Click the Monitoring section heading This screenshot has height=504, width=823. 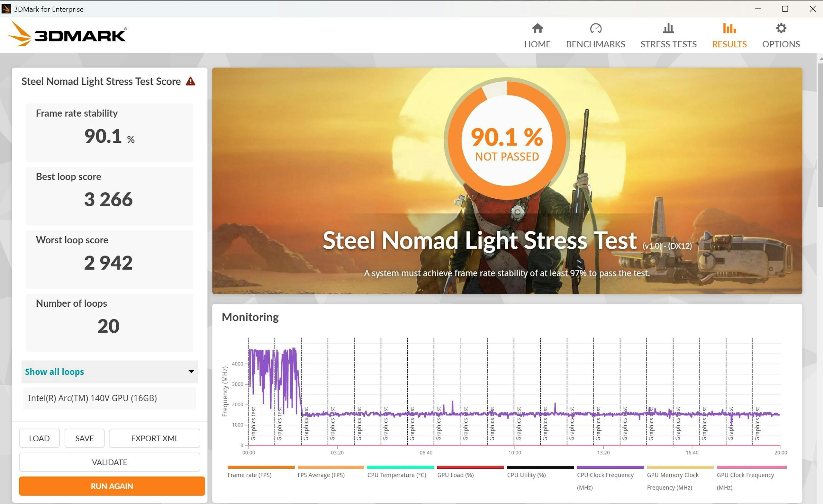(250, 317)
